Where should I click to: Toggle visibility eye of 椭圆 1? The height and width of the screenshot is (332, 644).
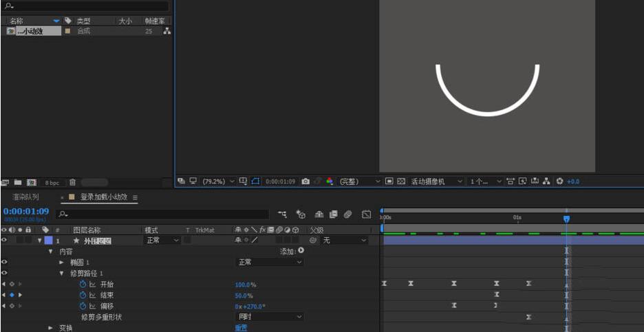(5, 262)
